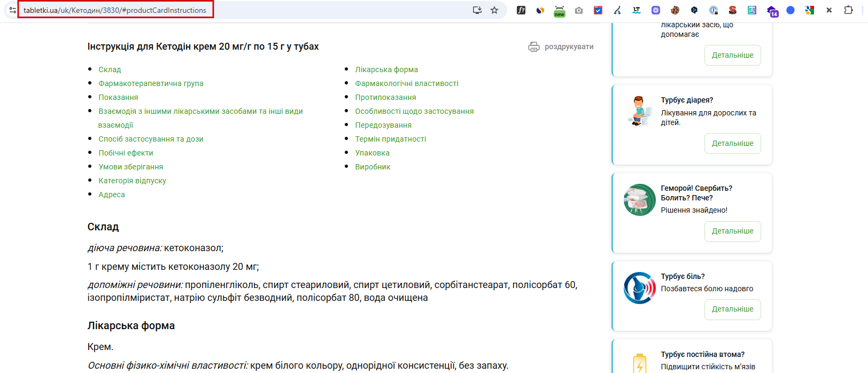Jump to Фармакологічні властивості section
Viewport: 868px width, 373px height.
click(407, 83)
